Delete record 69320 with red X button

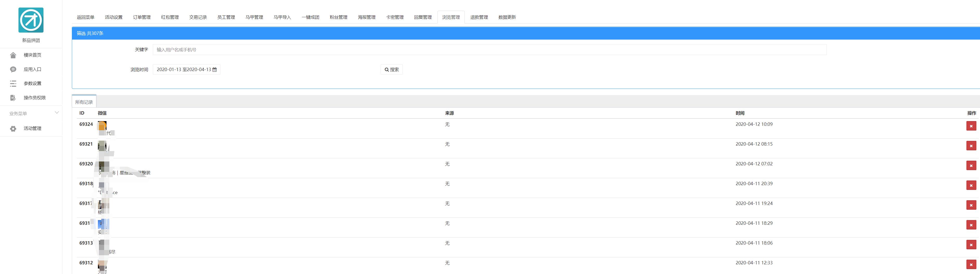971,166
